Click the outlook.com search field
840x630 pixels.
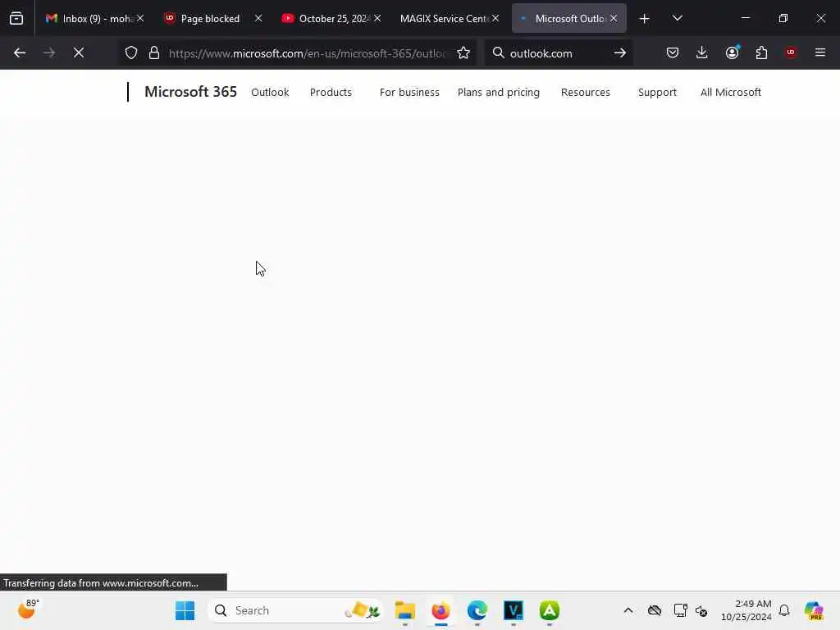[x=557, y=53]
